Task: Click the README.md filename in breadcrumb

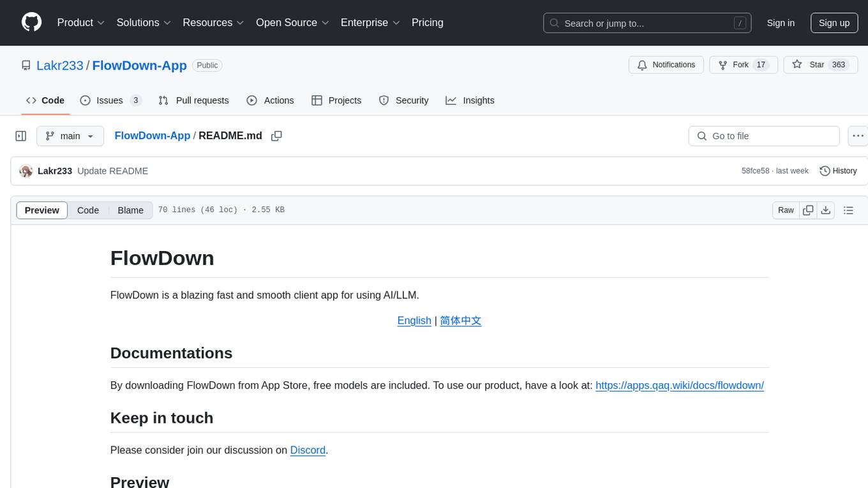Action: click(x=230, y=135)
